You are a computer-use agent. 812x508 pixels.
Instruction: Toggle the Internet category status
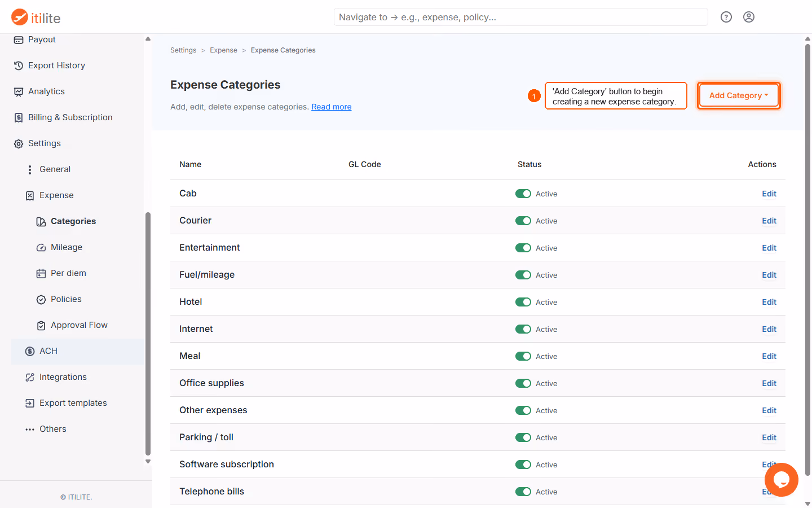(x=523, y=329)
